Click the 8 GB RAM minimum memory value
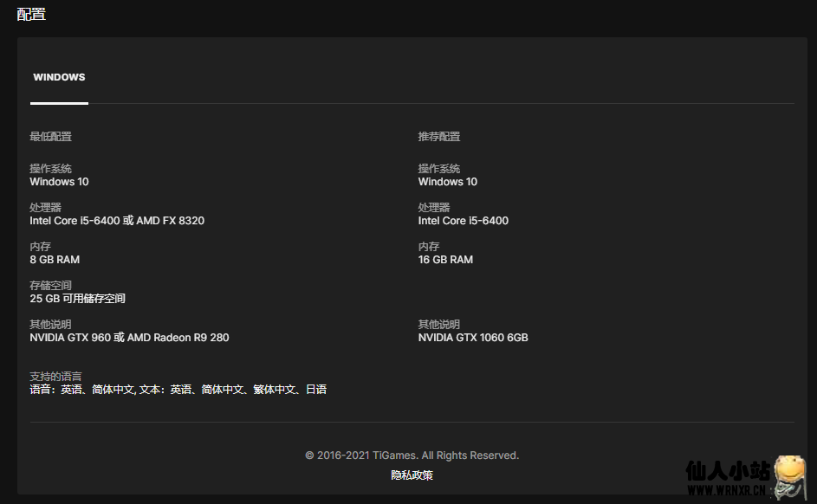 click(55, 260)
